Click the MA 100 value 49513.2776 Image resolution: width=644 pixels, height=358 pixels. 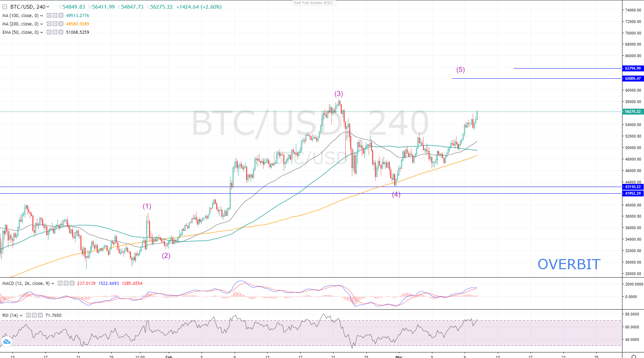coord(78,16)
